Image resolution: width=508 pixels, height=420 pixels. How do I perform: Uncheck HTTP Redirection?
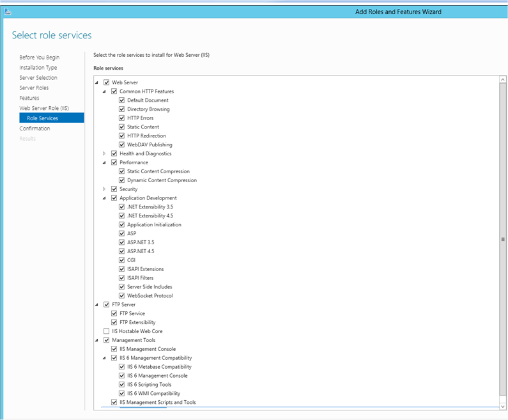click(x=122, y=136)
